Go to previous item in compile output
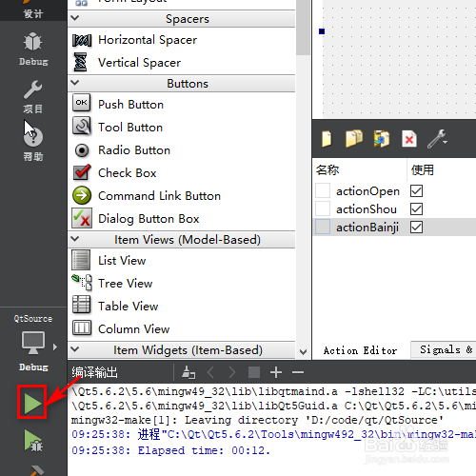The width and height of the screenshot is (476, 476). 211,372
